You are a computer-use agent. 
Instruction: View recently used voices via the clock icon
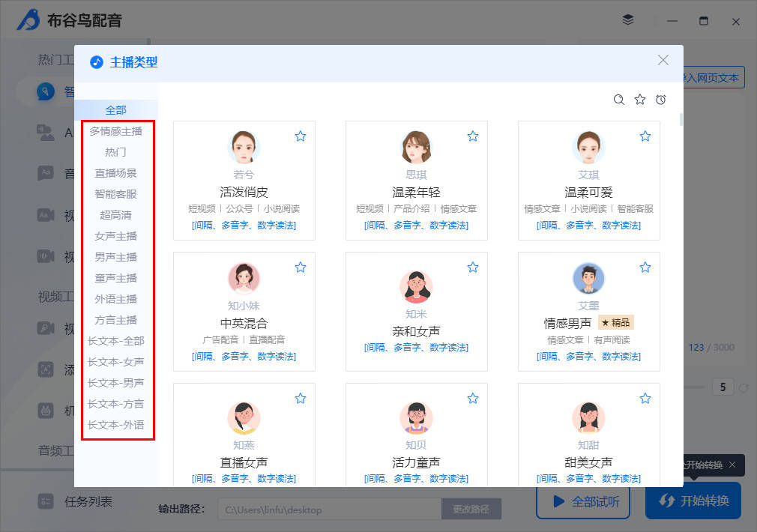pos(660,99)
